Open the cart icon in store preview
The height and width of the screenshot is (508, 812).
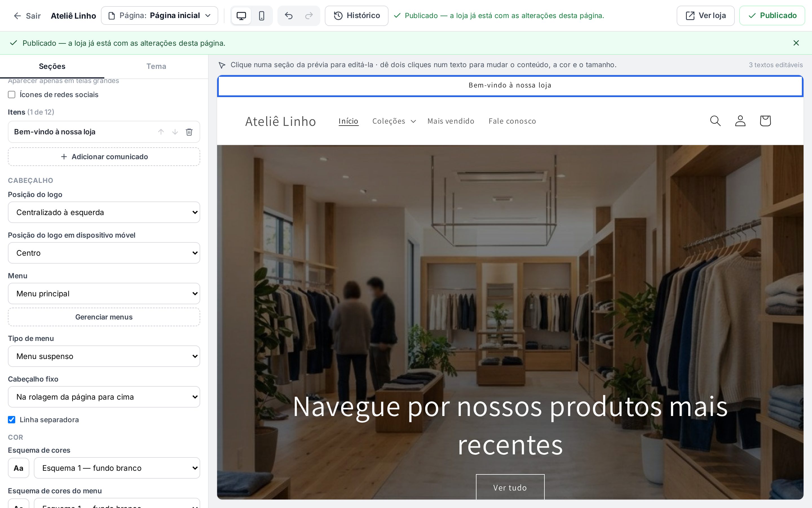765,121
